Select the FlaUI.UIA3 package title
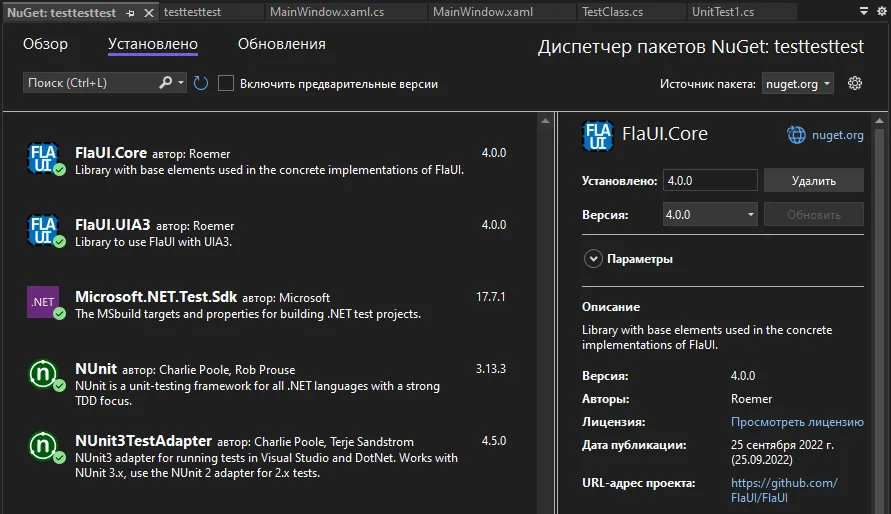891x514 pixels. (113, 225)
